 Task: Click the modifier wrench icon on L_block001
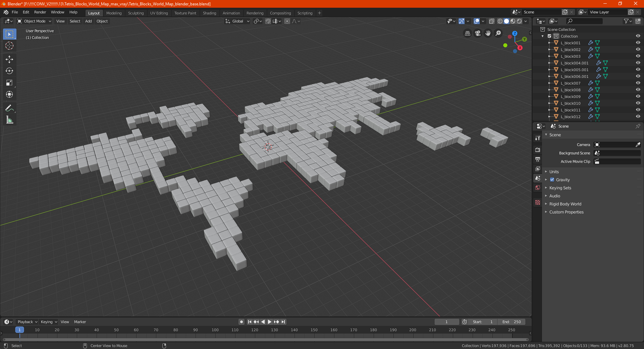(591, 43)
